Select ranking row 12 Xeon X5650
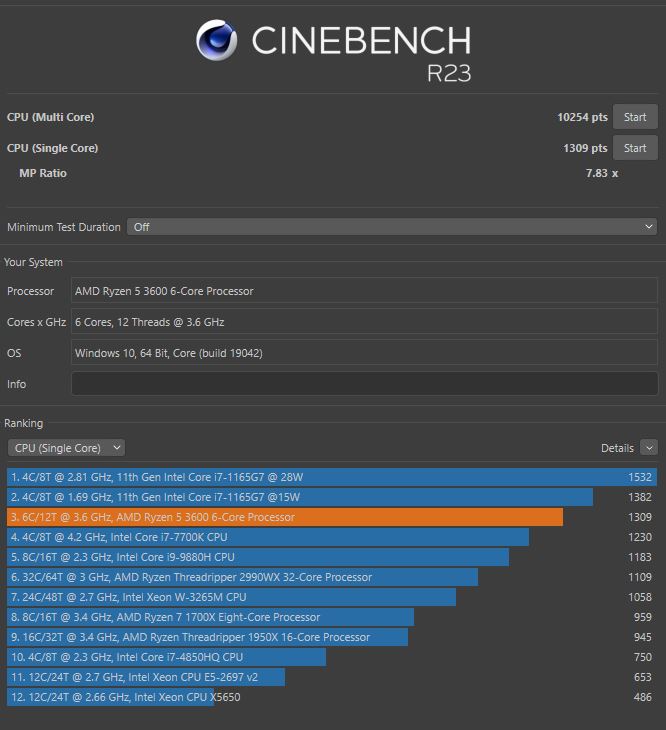 point(332,697)
